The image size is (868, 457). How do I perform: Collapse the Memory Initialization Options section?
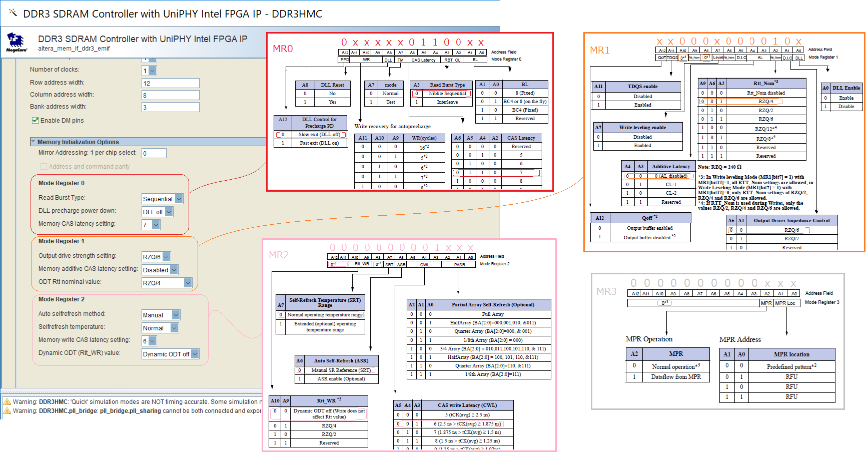point(33,142)
